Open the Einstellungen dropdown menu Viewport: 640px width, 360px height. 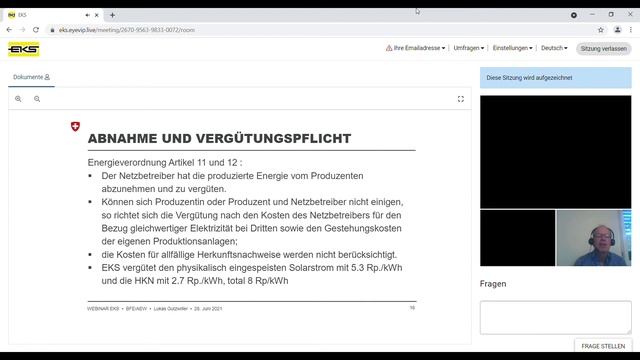[x=512, y=48]
